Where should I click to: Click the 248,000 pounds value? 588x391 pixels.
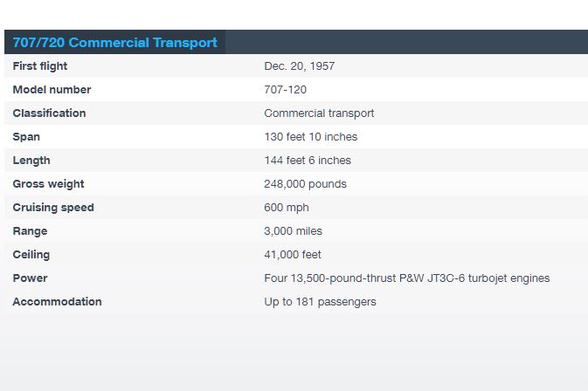[x=305, y=184]
